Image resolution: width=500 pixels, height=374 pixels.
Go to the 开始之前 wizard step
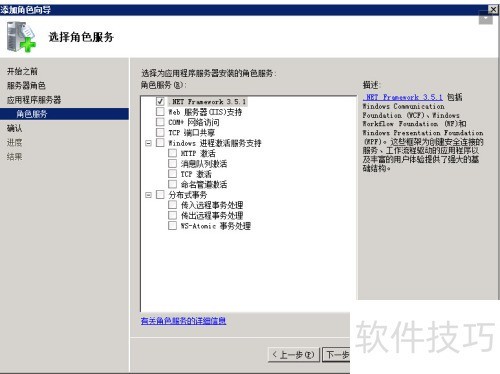22,71
